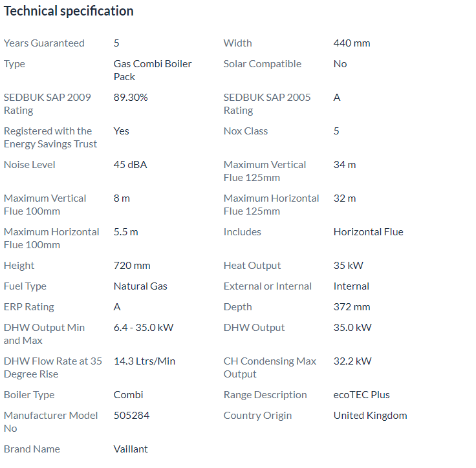
Task: Click the 5.5 m horizontal flue value
Action: point(125,232)
